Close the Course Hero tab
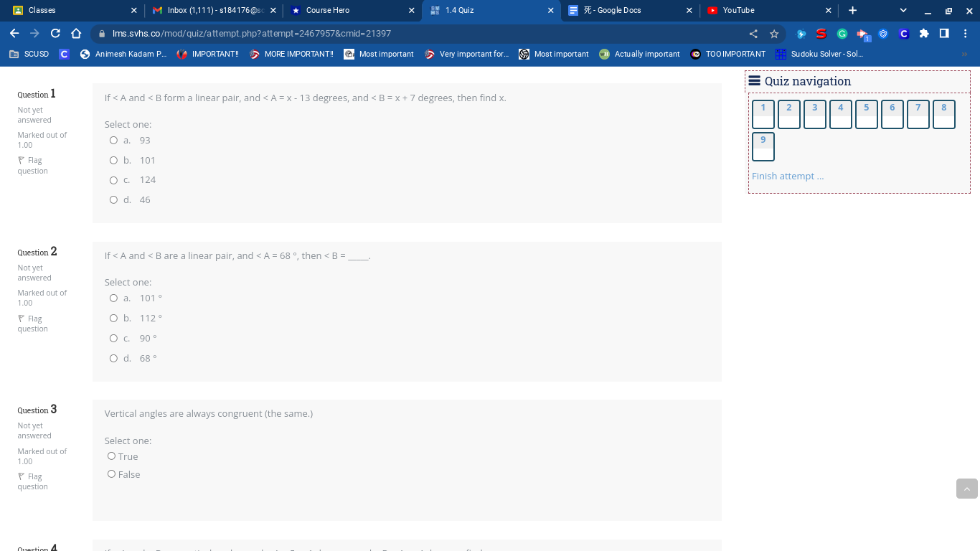The width and height of the screenshot is (980, 551). (x=411, y=10)
